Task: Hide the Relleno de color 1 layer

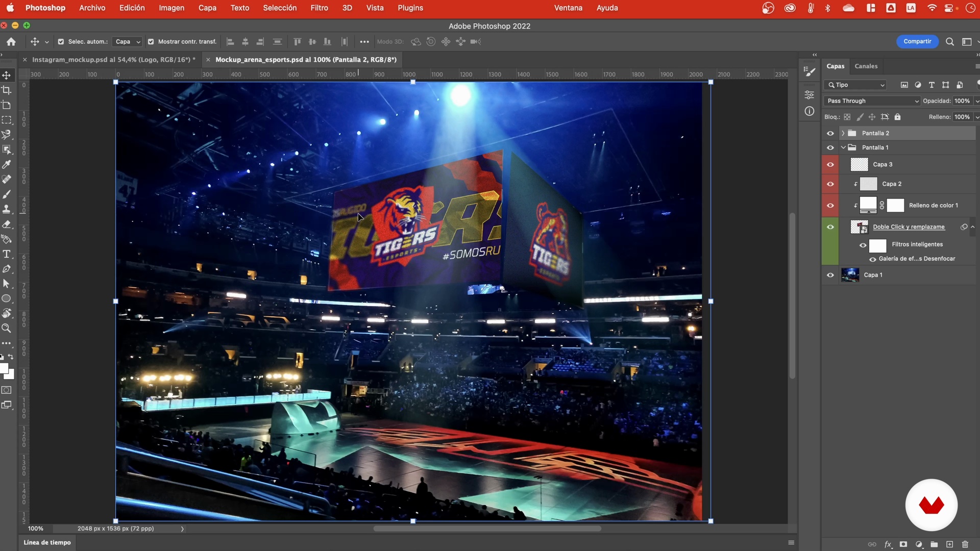Action: [x=830, y=205]
